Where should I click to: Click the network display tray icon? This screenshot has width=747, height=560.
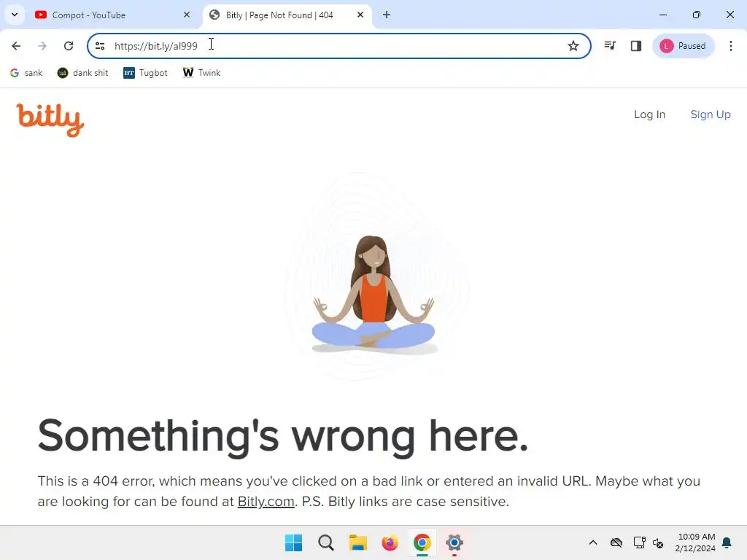[639, 542]
